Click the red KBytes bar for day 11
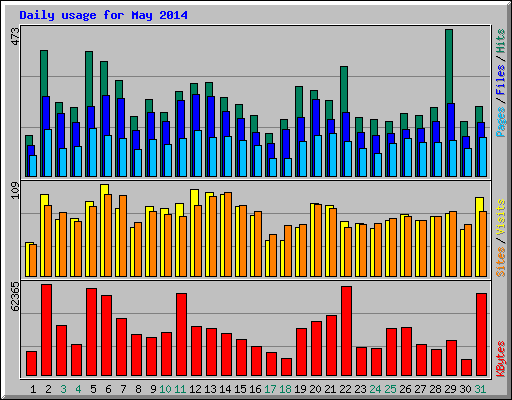This screenshot has width=512, height=400. (x=181, y=334)
